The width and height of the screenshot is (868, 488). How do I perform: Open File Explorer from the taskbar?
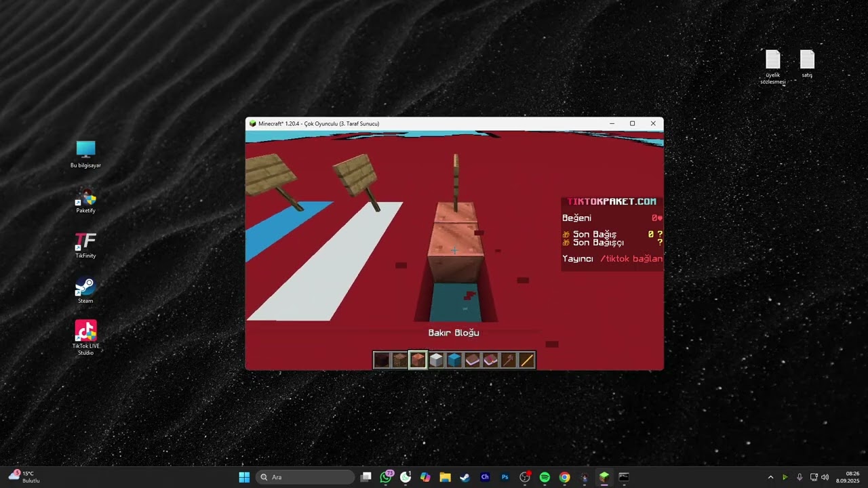445,477
